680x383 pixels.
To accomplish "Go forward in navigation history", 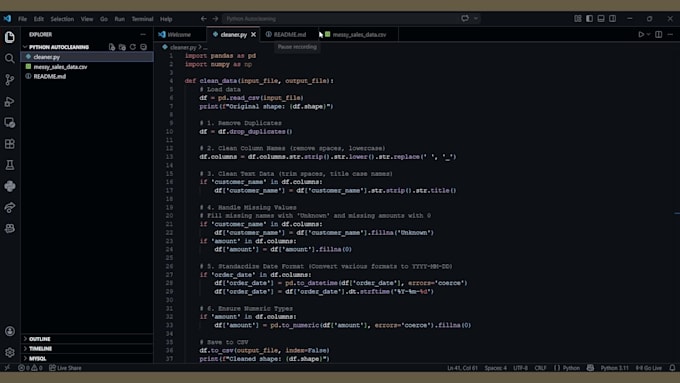I will (x=216, y=19).
